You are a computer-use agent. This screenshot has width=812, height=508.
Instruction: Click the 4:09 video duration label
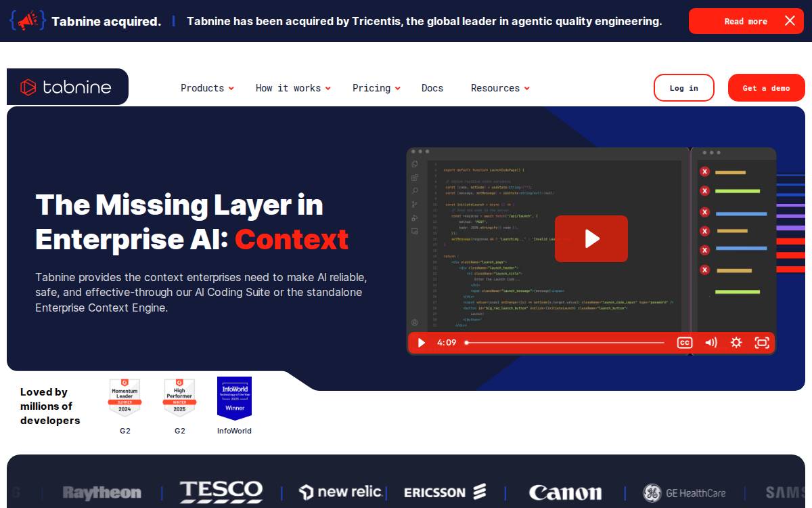[447, 343]
